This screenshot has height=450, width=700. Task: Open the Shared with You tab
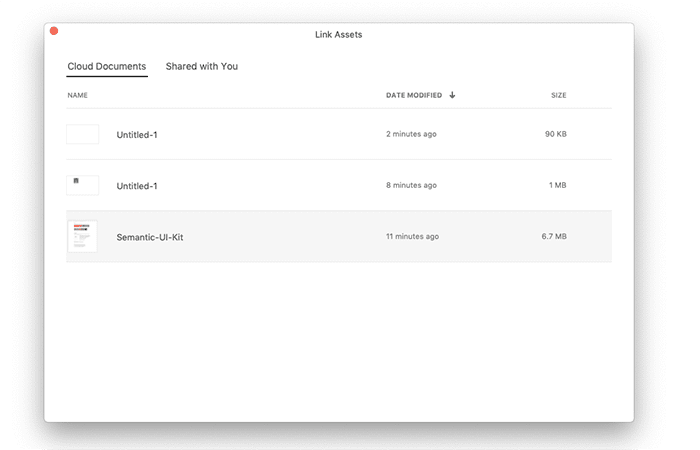click(201, 67)
